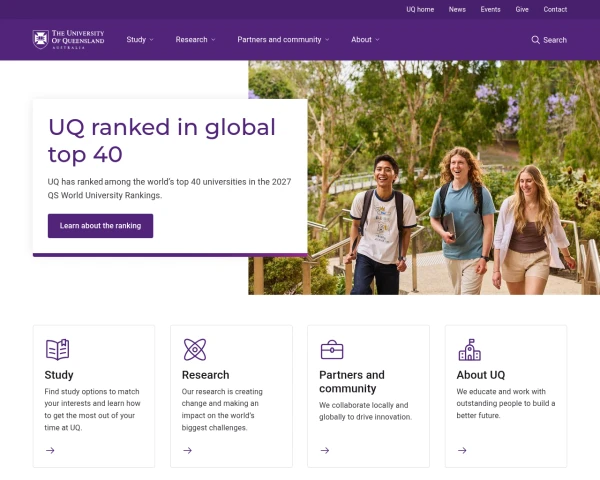The height and width of the screenshot is (480, 600).
Task: Click the arrow in the About UQ card
Action: [462, 451]
